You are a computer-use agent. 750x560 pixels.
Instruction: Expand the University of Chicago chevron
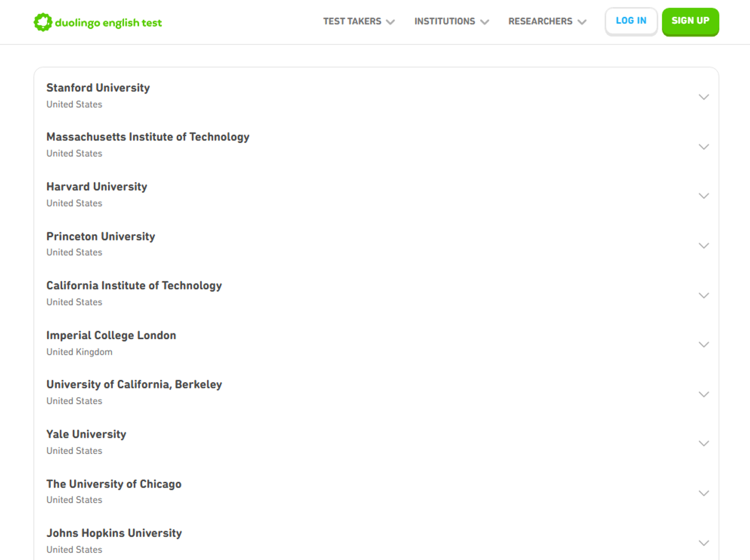point(704,493)
